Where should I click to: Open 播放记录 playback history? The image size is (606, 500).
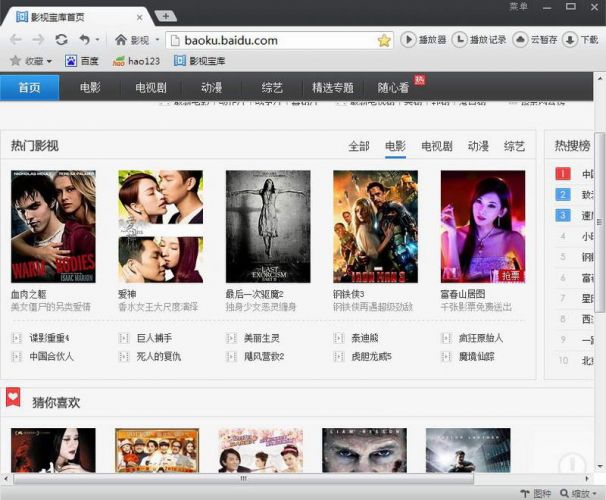(479, 40)
